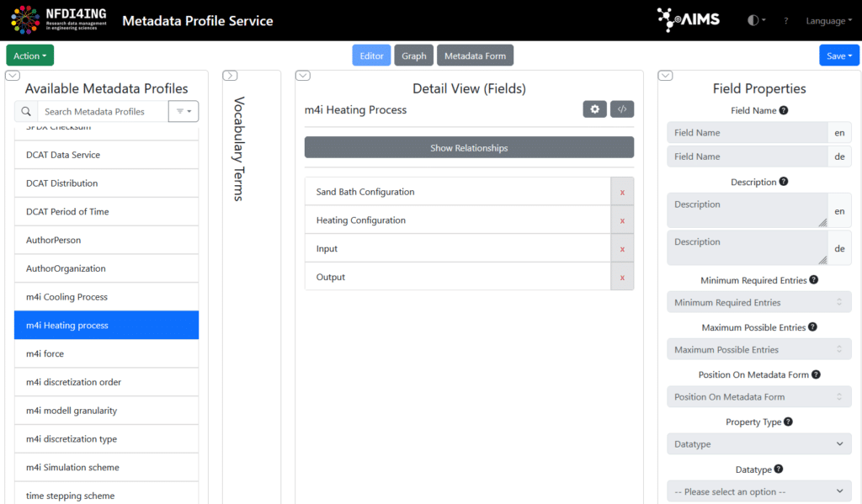The height and width of the screenshot is (504, 862).
Task: Expand the Vocabulary Terms panel
Action: tap(230, 76)
